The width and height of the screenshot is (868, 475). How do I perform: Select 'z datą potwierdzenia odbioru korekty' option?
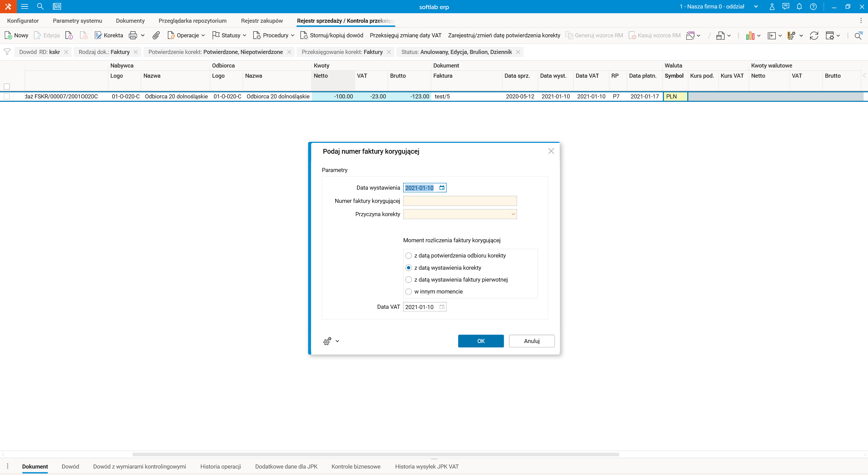coord(409,255)
